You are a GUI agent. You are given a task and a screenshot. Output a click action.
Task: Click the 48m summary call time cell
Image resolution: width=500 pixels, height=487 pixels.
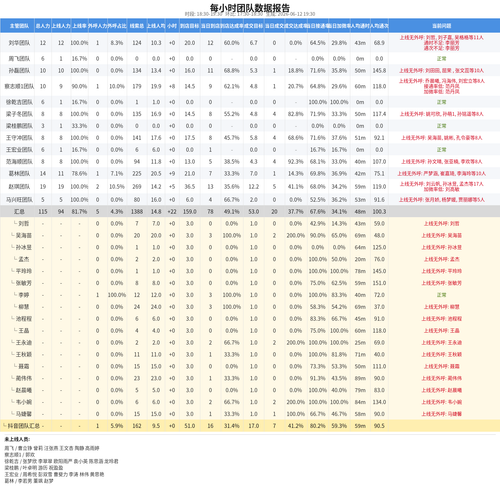click(x=360, y=212)
